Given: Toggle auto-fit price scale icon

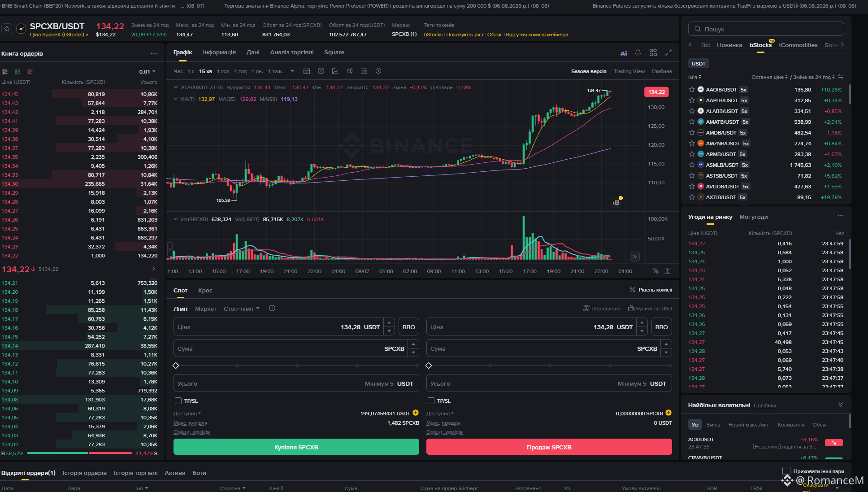Looking at the screenshot, I should tap(668, 271).
